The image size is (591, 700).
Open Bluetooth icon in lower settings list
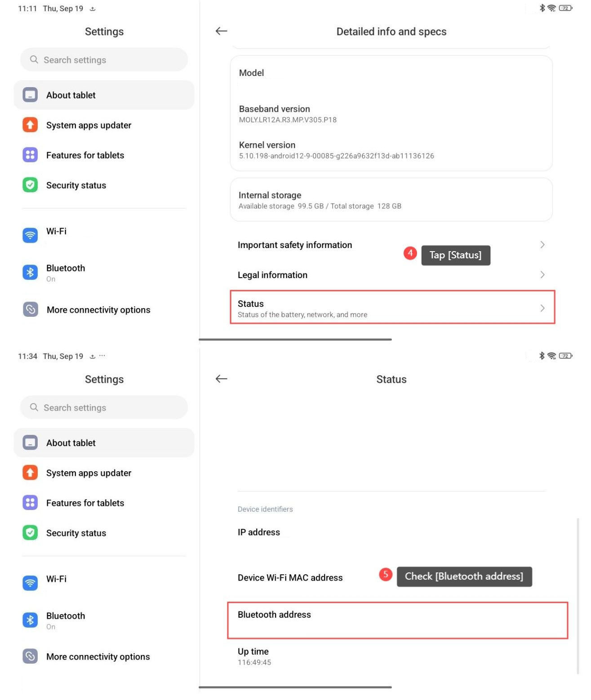click(x=30, y=620)
